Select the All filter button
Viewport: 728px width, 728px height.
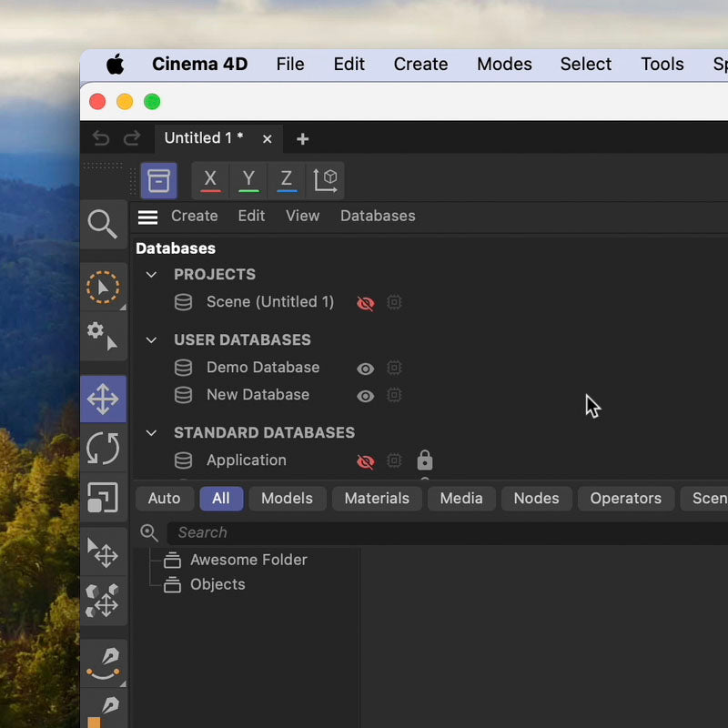click(x=221, y=499)
